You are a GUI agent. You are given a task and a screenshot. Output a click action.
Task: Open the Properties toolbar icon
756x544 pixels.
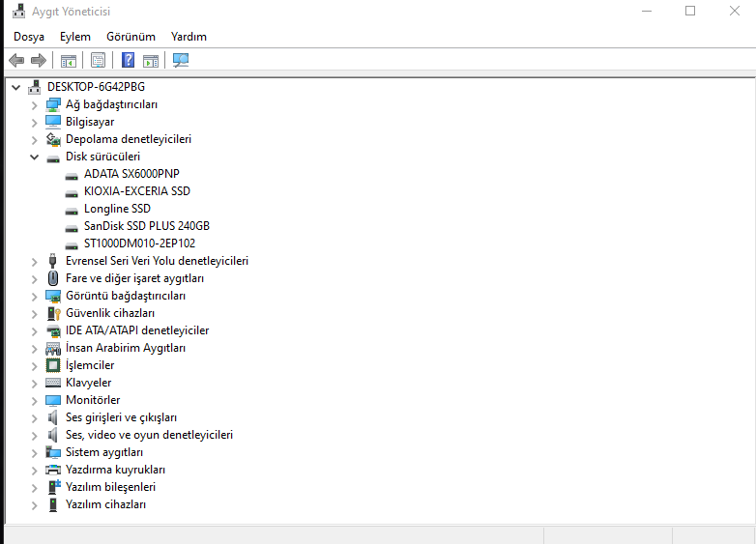pyautogui.click(x=98, y=60)
